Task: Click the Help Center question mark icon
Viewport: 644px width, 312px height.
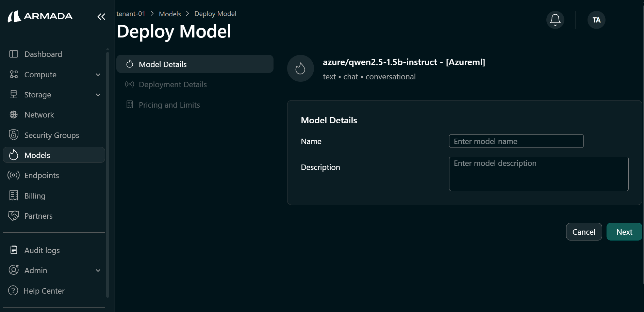Action: (x=13, y=291)
